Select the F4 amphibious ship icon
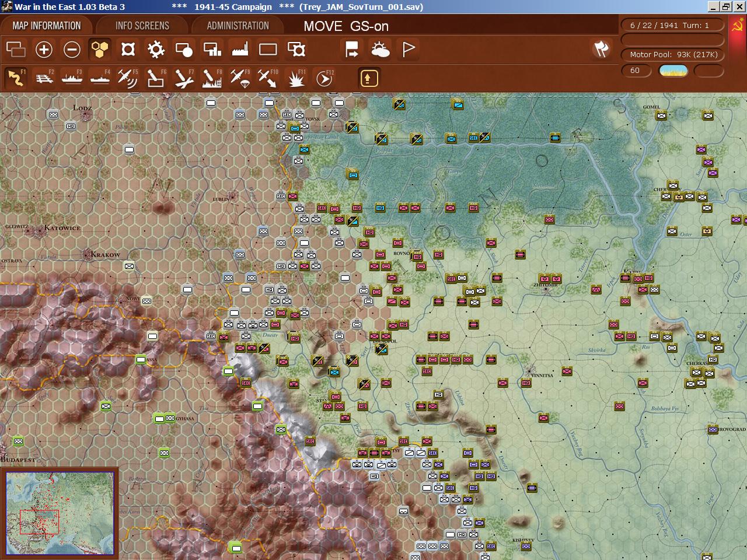 pos(100,78)
